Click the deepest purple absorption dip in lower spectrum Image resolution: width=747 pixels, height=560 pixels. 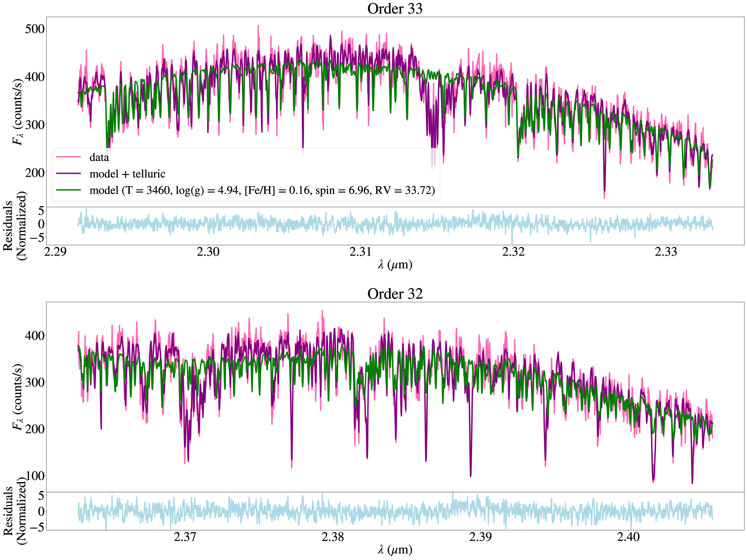pos(692,482)
